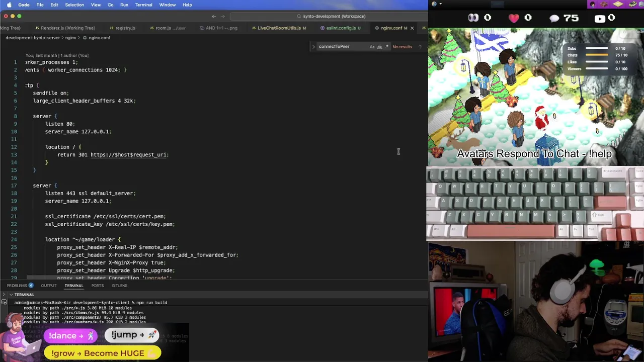Click the !dance command button
The image size is (644, 362).
tap(70, 335)
